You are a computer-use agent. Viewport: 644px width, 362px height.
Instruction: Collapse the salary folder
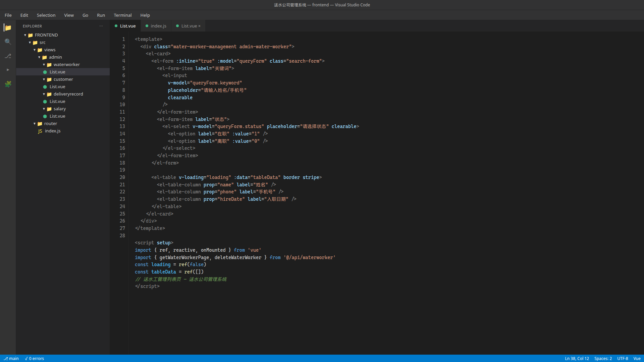coord(44,109)
